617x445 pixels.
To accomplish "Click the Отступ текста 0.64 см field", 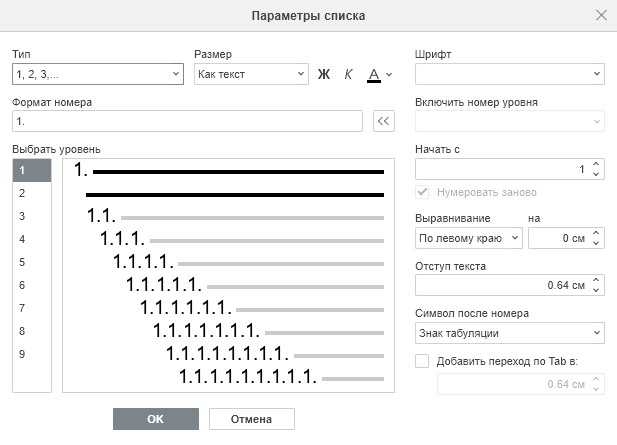I will point(501,285).
